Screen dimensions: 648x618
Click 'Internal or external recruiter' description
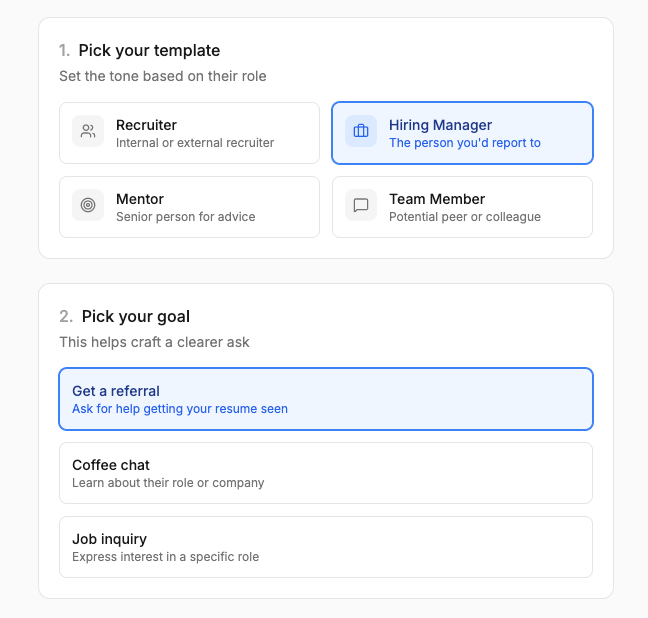coord(195,143)
